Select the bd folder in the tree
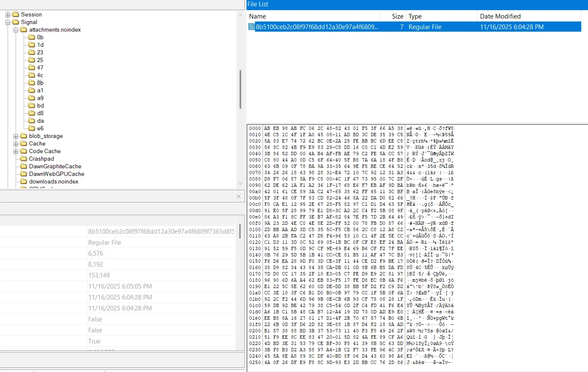 (41, 106)
